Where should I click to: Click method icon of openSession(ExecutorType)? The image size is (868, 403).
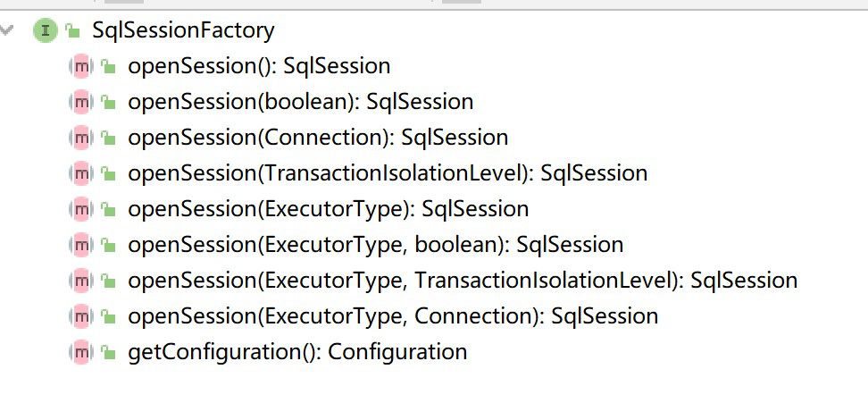coord(81,209)
